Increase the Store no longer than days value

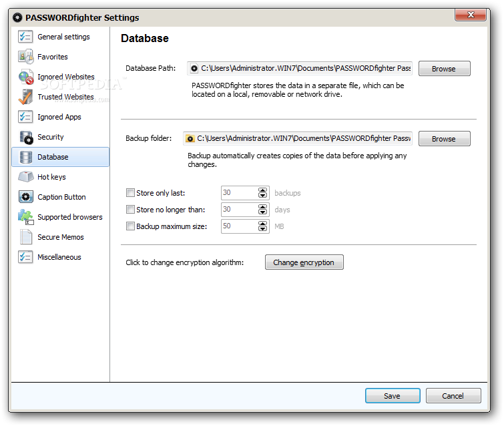click(262, 207)
